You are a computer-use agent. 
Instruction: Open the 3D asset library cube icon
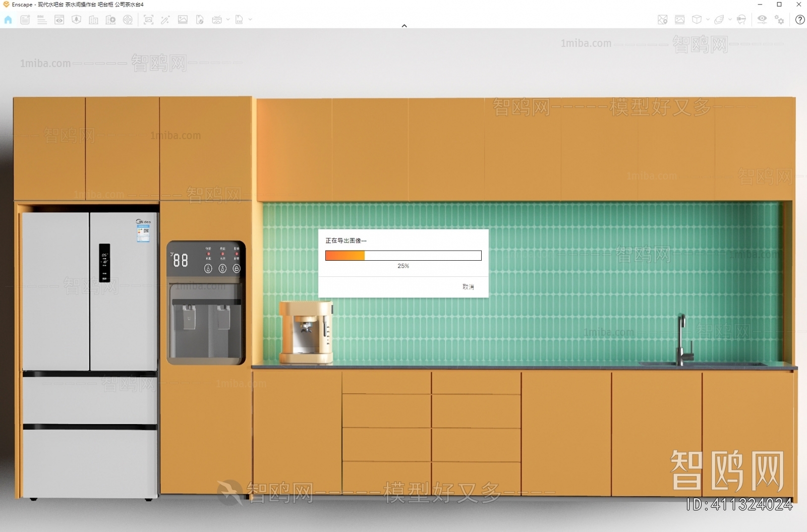[x=697, y=20]
